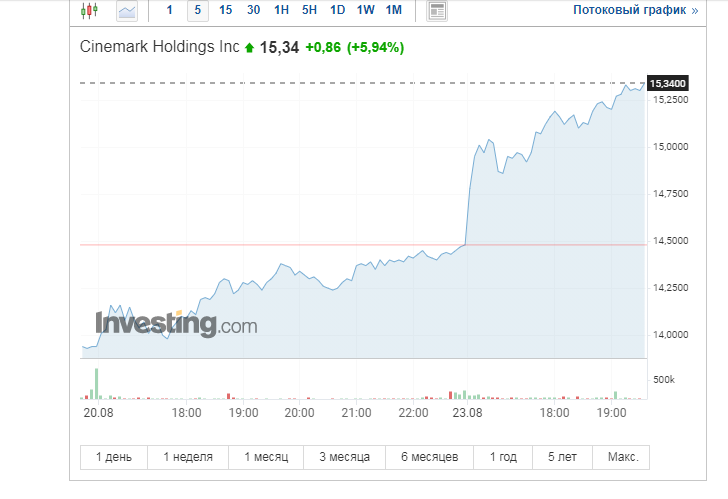Set the 1 minute interval

[x=169, y=10]
